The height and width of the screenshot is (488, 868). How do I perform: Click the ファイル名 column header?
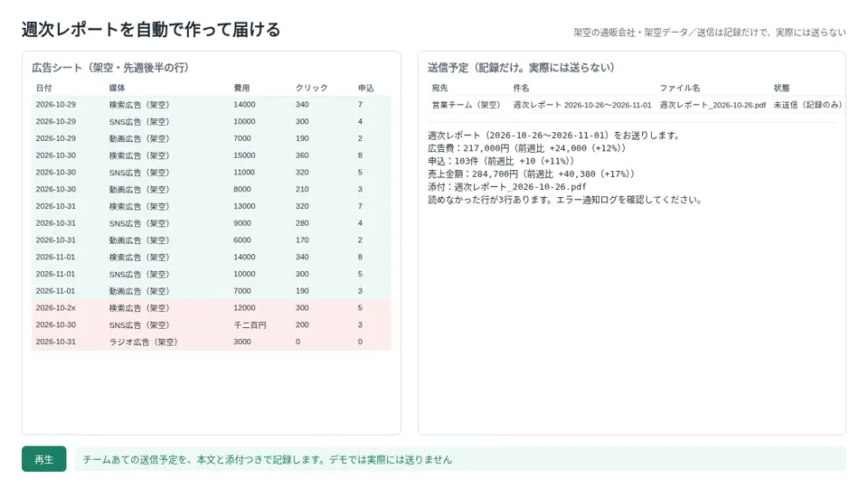(x=680, y=88)
